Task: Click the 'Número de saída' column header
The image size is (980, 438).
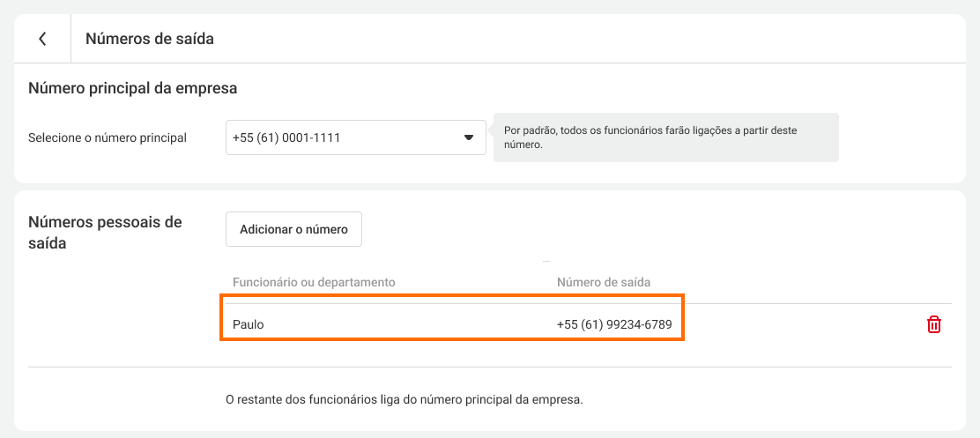Action: point(604,282)
